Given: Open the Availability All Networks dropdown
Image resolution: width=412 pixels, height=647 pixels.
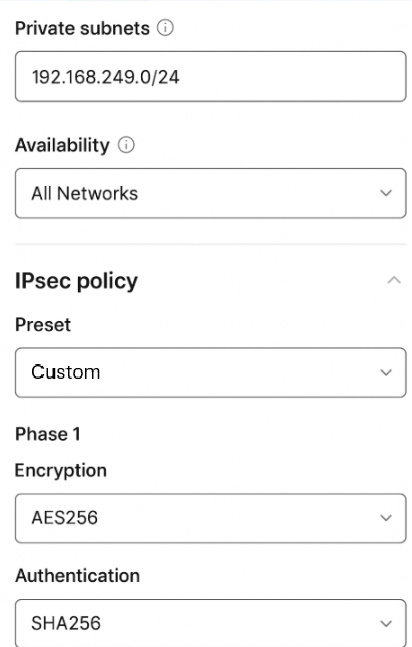Looking at the screenshot, I should [211, 193].
